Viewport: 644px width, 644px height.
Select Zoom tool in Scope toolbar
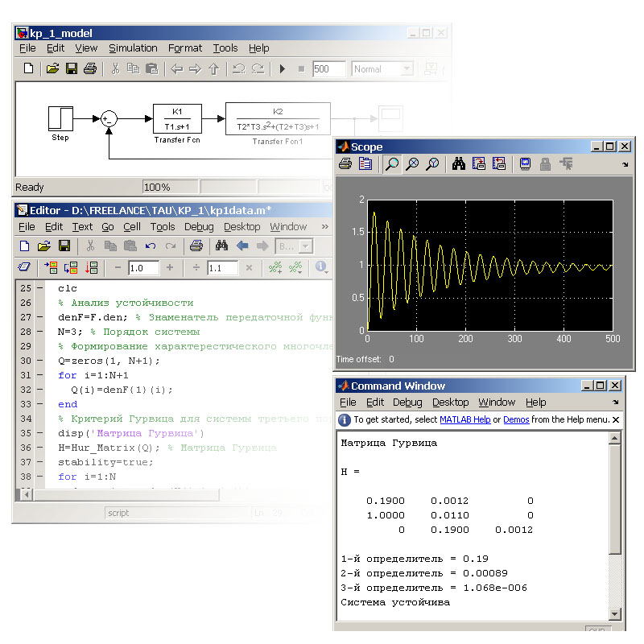click(x=392, y=164)
